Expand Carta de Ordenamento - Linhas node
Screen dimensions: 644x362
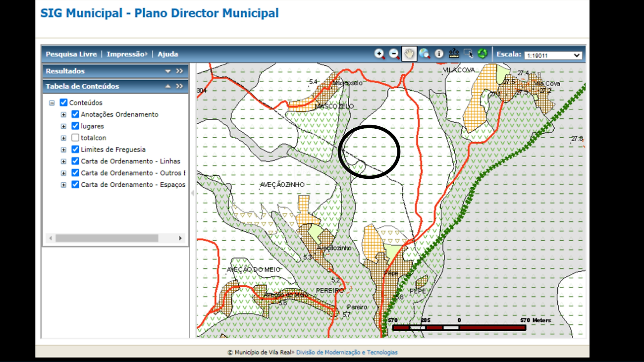tap(63, 161)
